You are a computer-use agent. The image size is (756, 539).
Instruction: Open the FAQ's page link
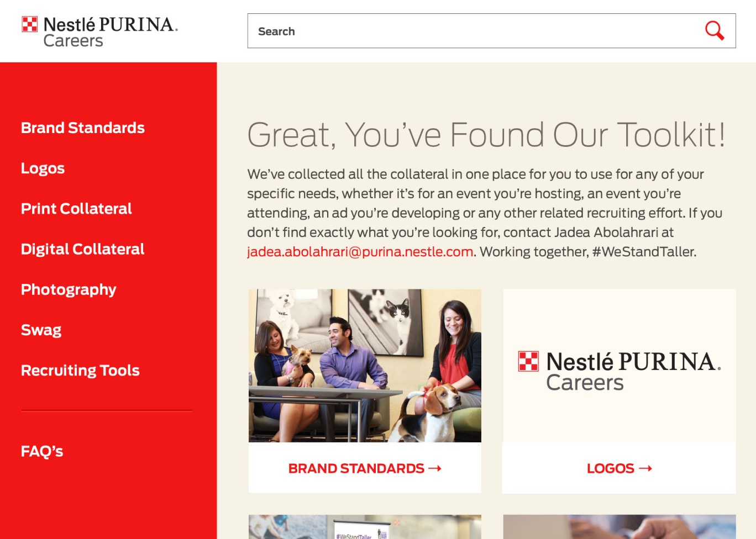[x=42, y=451]
